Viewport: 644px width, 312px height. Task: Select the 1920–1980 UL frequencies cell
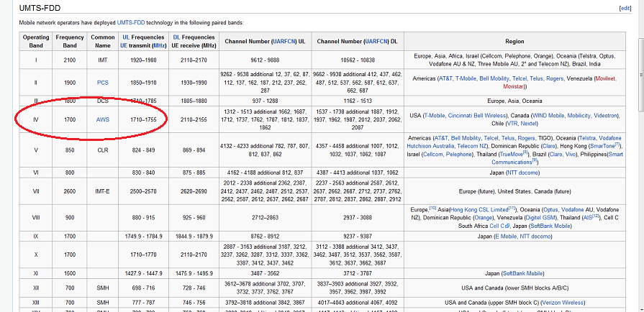143,60
